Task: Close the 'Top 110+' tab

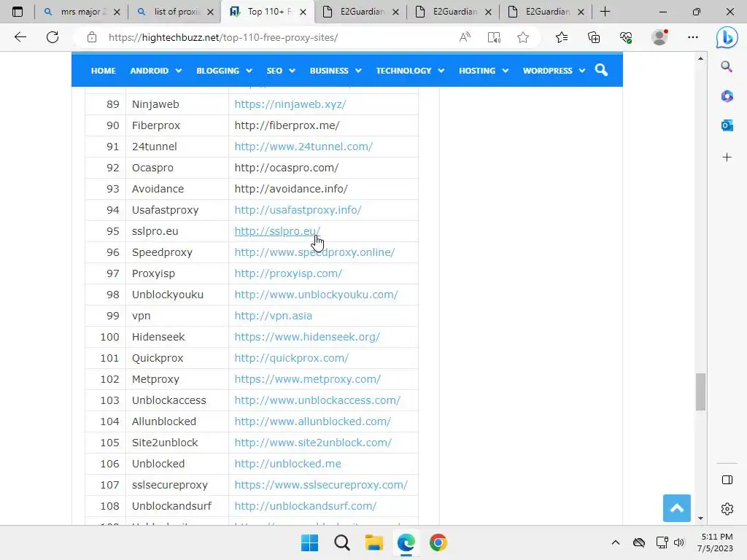Action: tap(303, 12)
